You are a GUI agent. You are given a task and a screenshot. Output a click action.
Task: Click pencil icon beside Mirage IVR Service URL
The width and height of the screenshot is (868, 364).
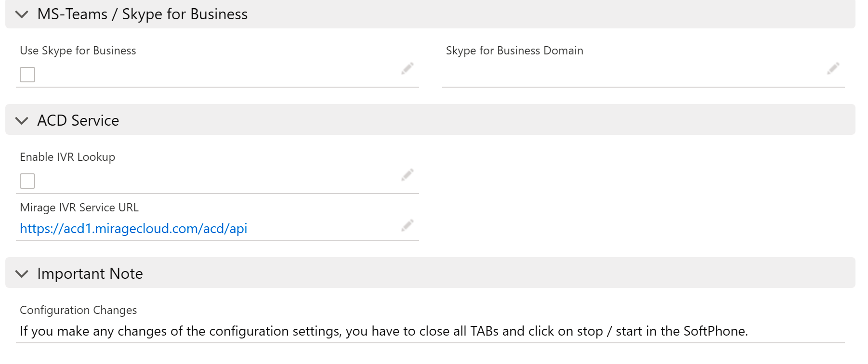[x=408, y=225]
